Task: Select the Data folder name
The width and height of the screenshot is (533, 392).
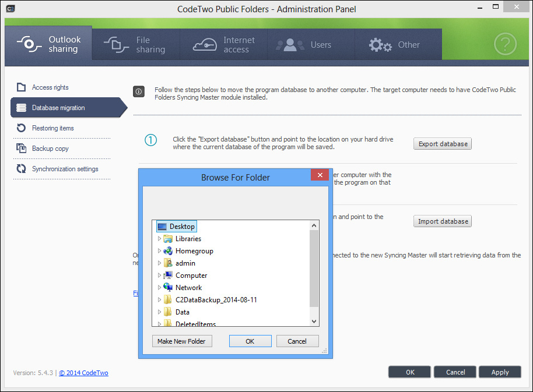Action: tap(183, 312)
